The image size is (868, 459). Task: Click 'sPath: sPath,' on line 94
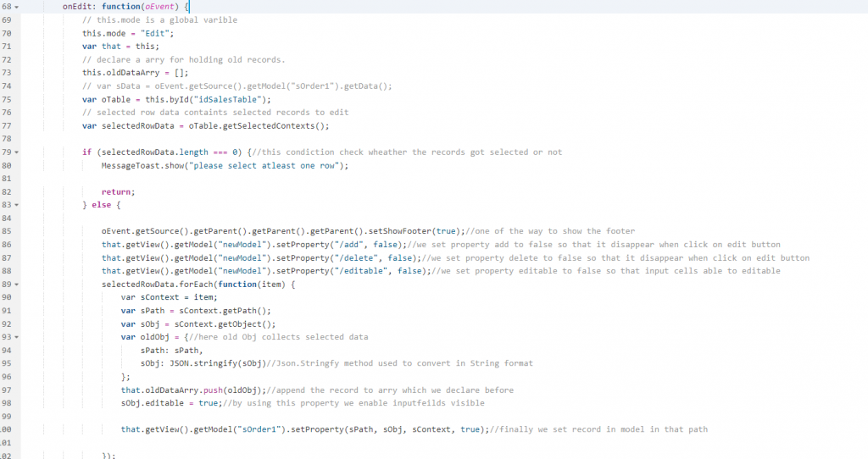tap(171, 350)
